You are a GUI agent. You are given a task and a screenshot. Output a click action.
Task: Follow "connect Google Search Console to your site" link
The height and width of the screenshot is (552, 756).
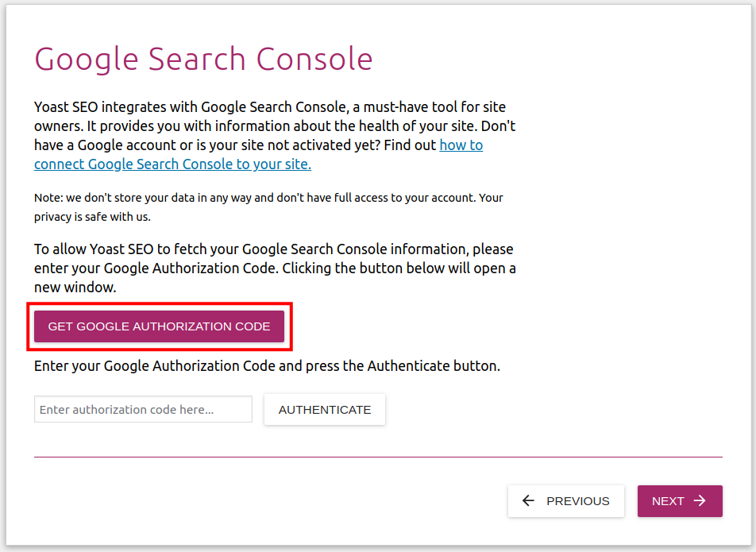point(172,164)
